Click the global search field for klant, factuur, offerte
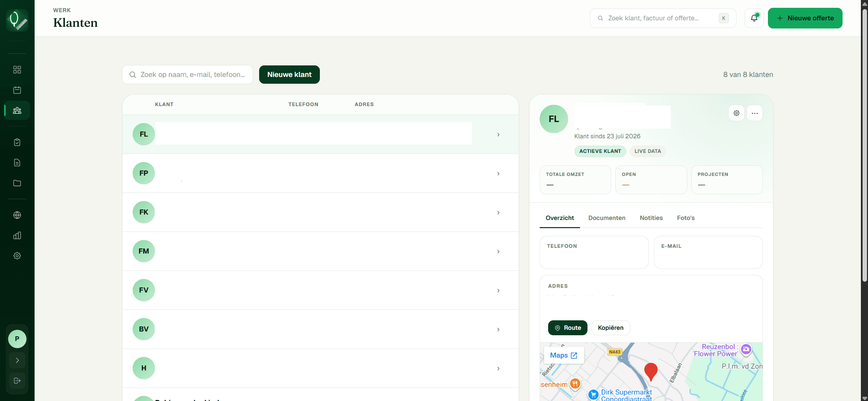 coord(663,18)
